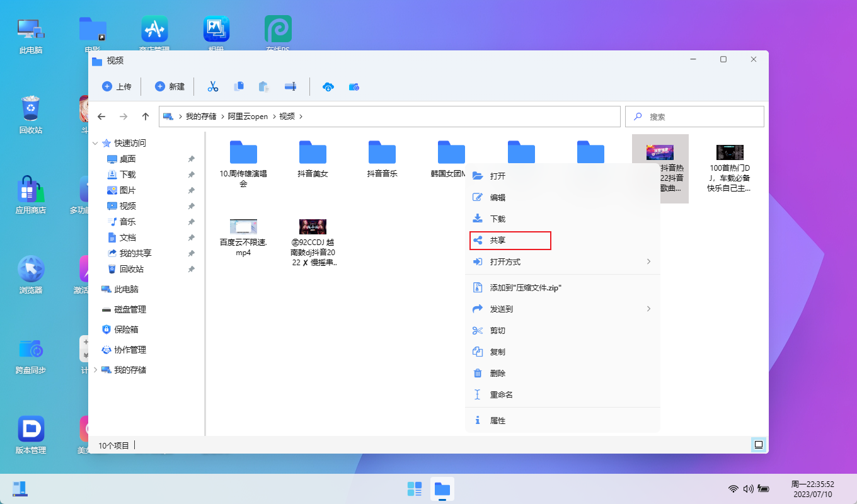Screen dimensions: 857x504
Task: Choose 共享 from the context menu
Action: coord(510,241)
